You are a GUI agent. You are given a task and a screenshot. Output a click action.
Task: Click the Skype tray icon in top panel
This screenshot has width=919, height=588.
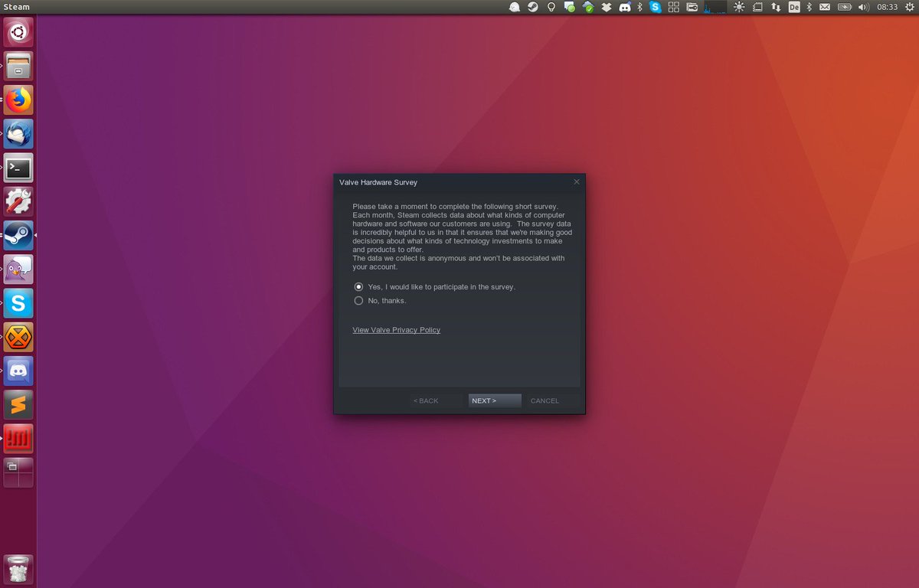(656, 7)
